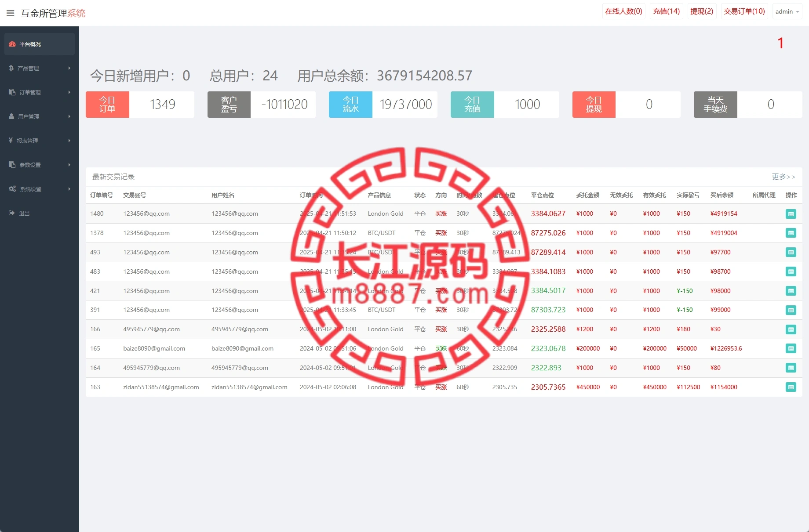The height and width of the screenshot is (532, 809).
Task: Click the hamburger menu icon
Action: (11, 13)
